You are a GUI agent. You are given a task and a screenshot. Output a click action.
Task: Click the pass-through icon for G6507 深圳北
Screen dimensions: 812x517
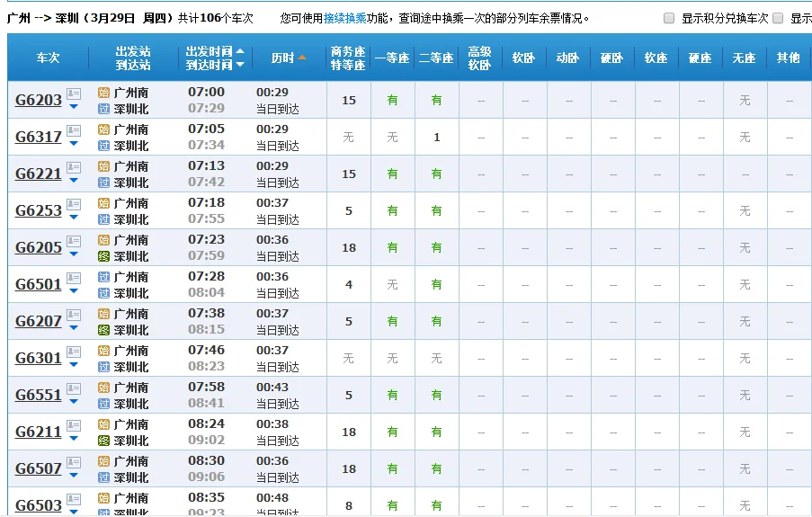tap(103, 477)
